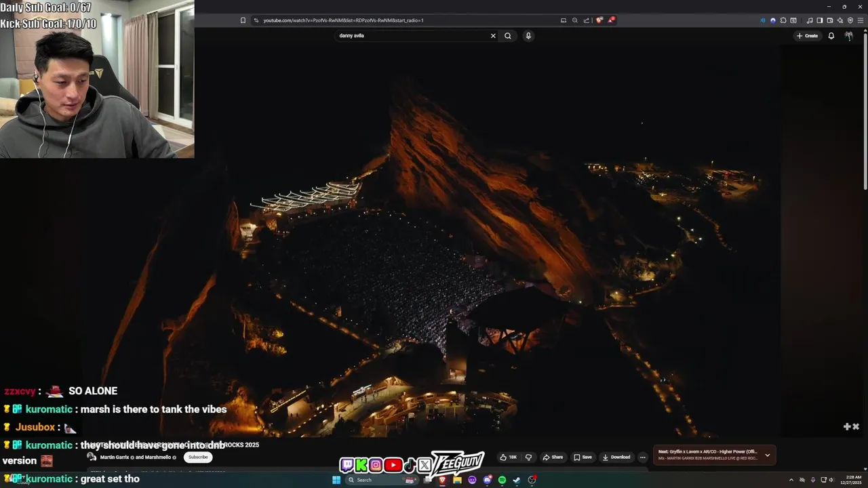Open Steam from the taskbar
The width and height of the screenshot is (868, 488).
point(517,480)
